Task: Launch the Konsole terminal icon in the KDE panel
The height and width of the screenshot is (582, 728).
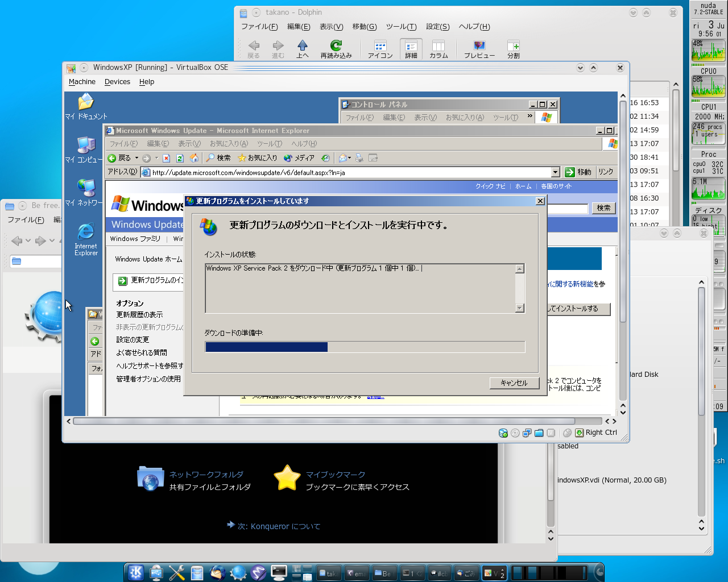Action: pyautogui.click(x=279, y=572)
